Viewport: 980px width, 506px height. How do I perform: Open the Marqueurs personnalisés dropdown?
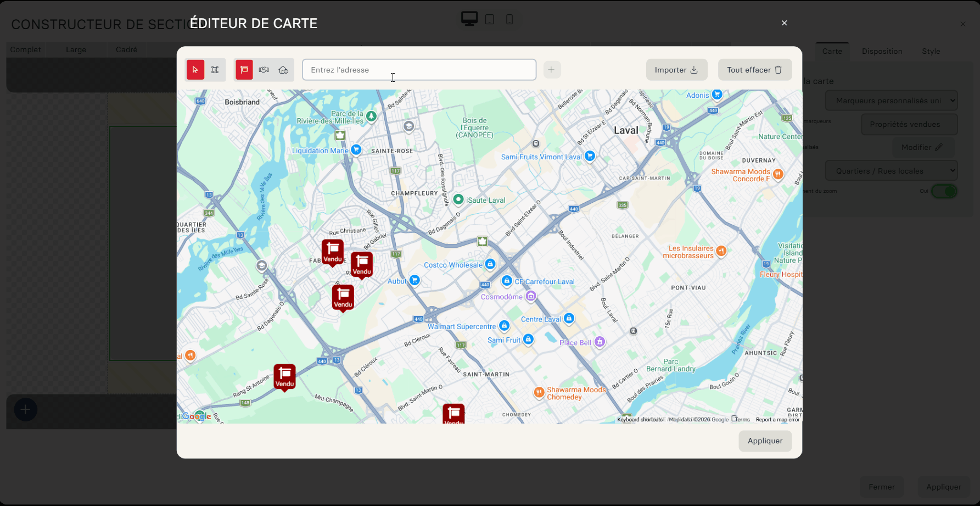pos(892,101)
